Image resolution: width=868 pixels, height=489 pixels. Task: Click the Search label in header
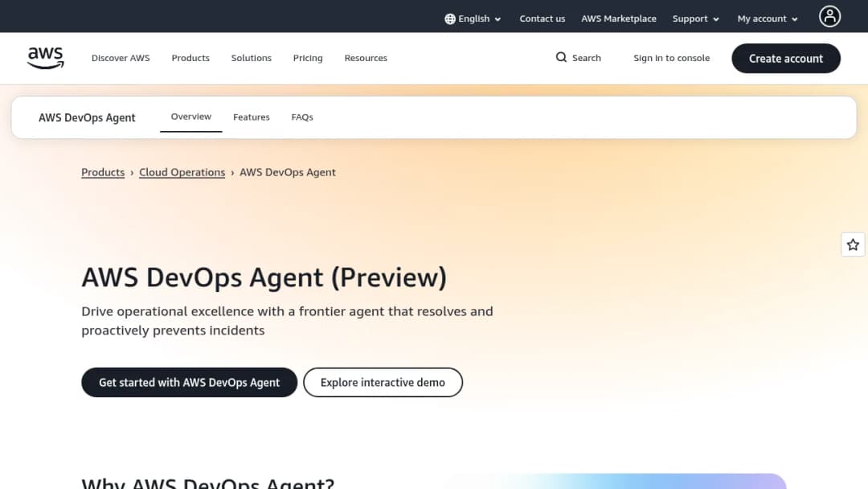coord(586,58)
